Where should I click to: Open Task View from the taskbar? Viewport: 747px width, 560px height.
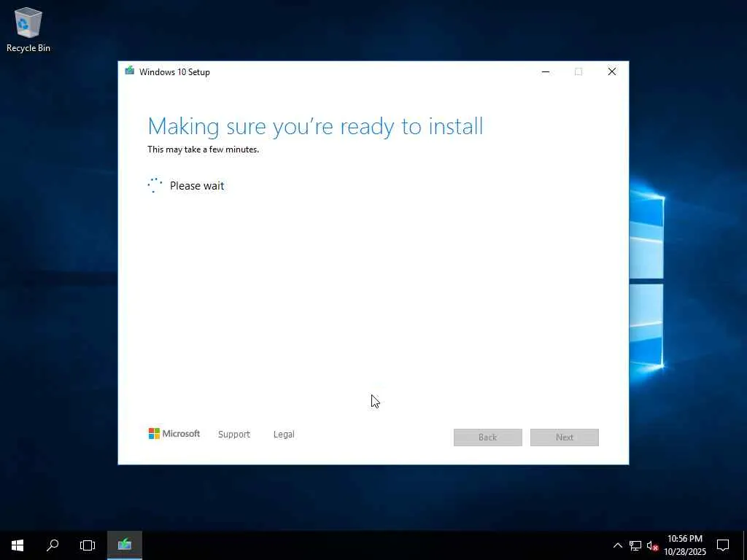pos(88,545)
